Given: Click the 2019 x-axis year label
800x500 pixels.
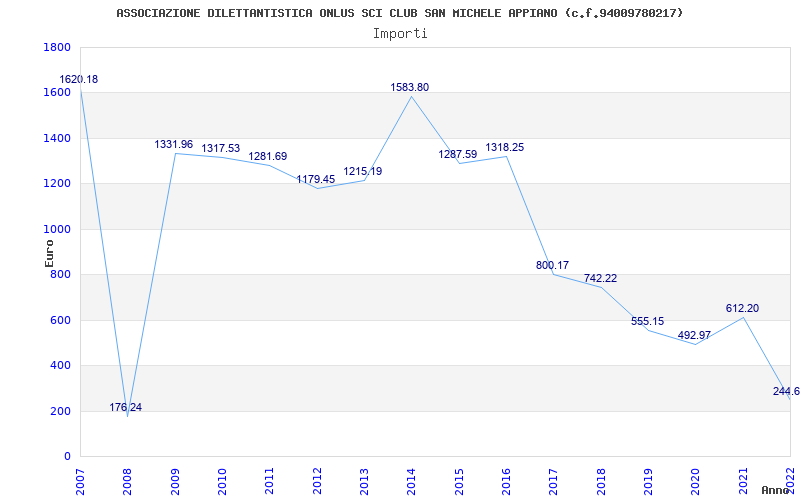Looking at the screenshot, I should point(648,481).
